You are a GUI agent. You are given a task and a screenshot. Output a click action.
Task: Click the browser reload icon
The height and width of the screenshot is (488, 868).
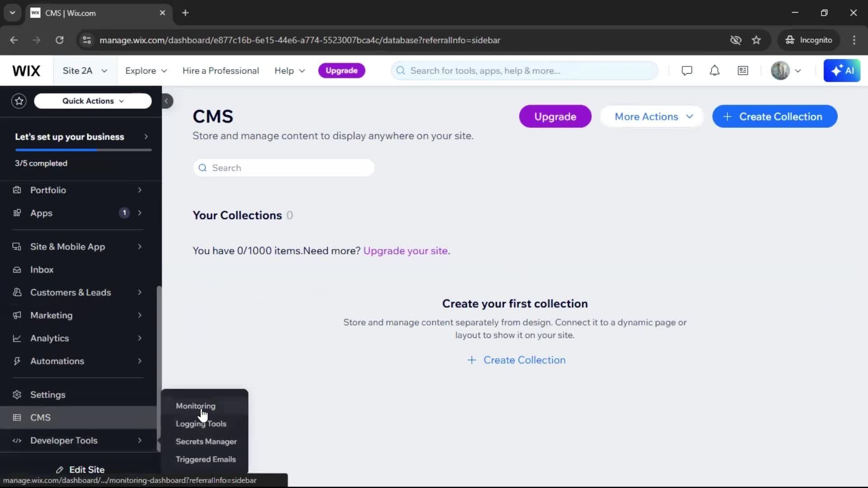point(59,40)
